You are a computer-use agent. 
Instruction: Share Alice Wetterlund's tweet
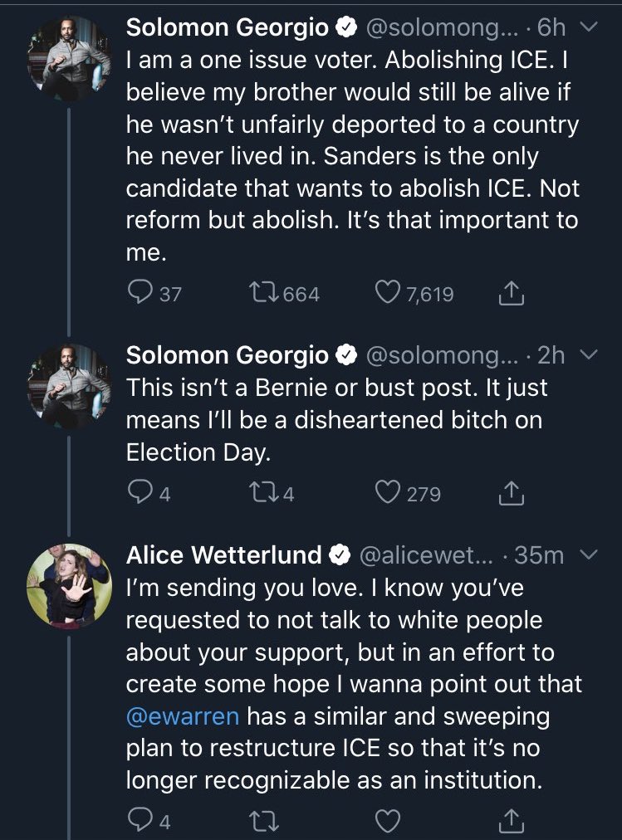(x=512, y=822)
